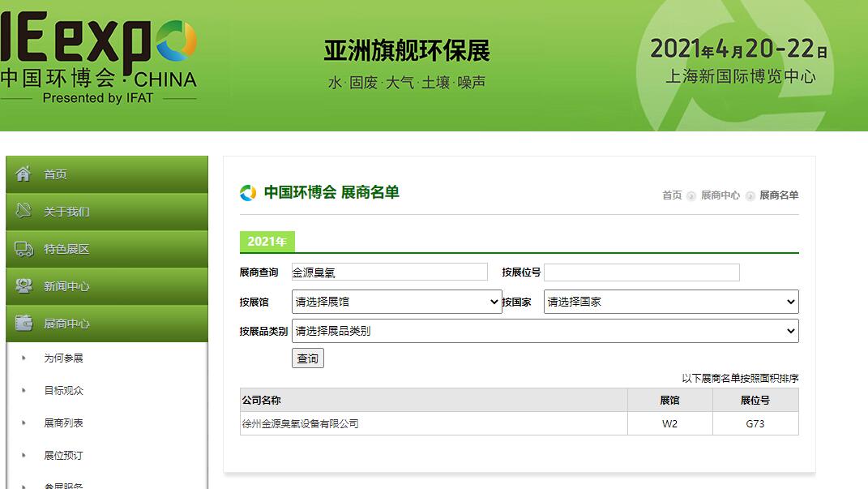Click 徐州金源臭氧设备有限公司 in results

tap(301, 423)
